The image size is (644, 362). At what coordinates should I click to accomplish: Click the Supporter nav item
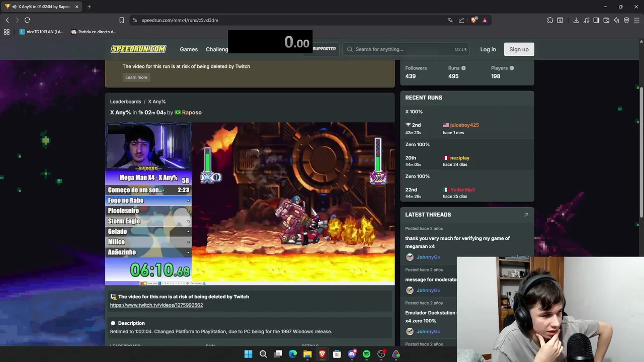(324, 49)
